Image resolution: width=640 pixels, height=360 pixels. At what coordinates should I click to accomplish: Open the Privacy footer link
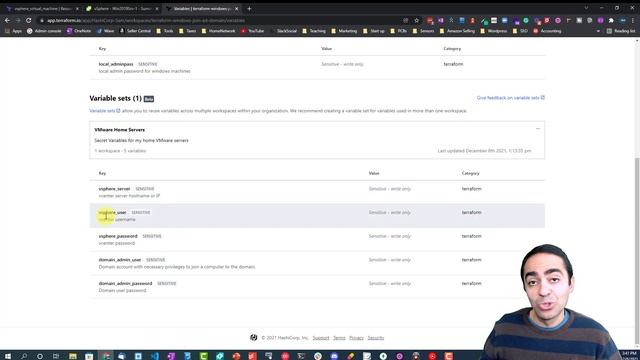[356, 338]
